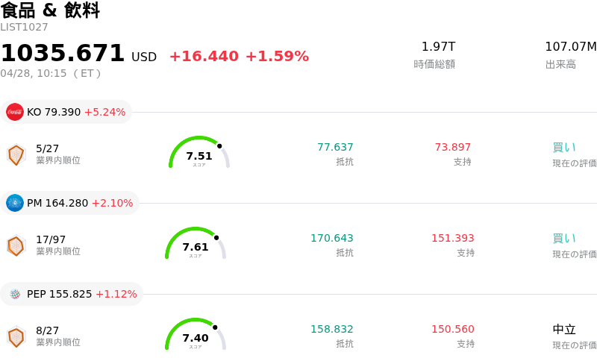Click the 買い rating for KO

tap(564, 148)
